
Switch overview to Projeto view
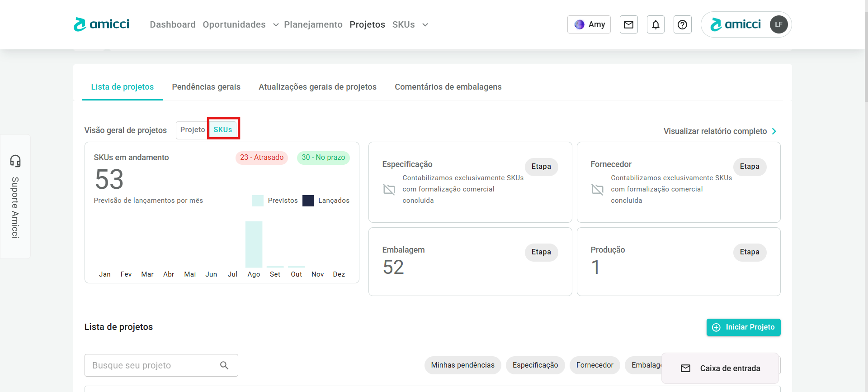192,130
